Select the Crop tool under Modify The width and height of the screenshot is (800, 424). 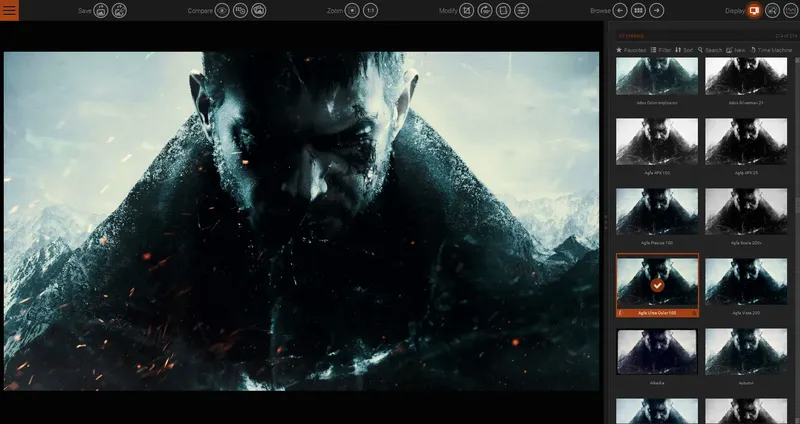point(466,10)
